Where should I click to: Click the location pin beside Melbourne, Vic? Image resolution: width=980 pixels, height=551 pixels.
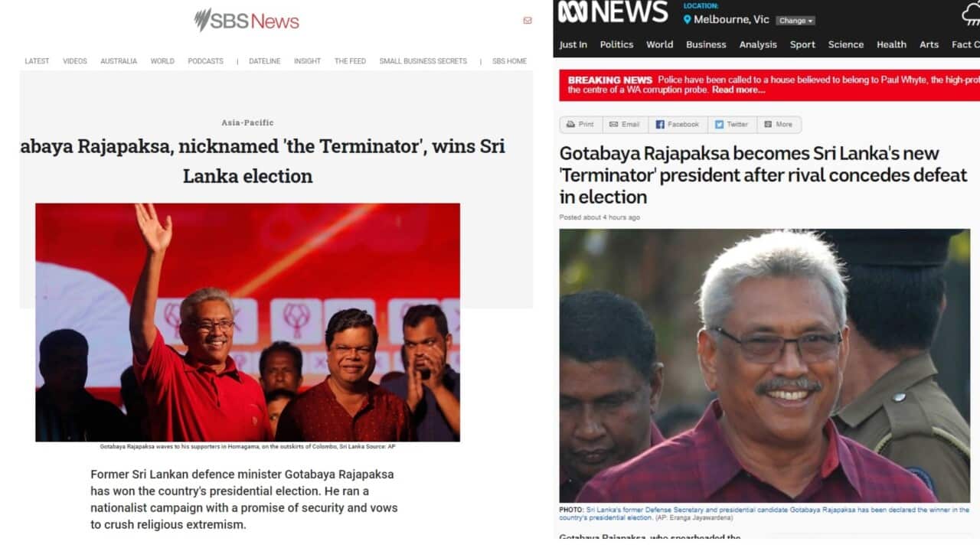coord(687,20)
